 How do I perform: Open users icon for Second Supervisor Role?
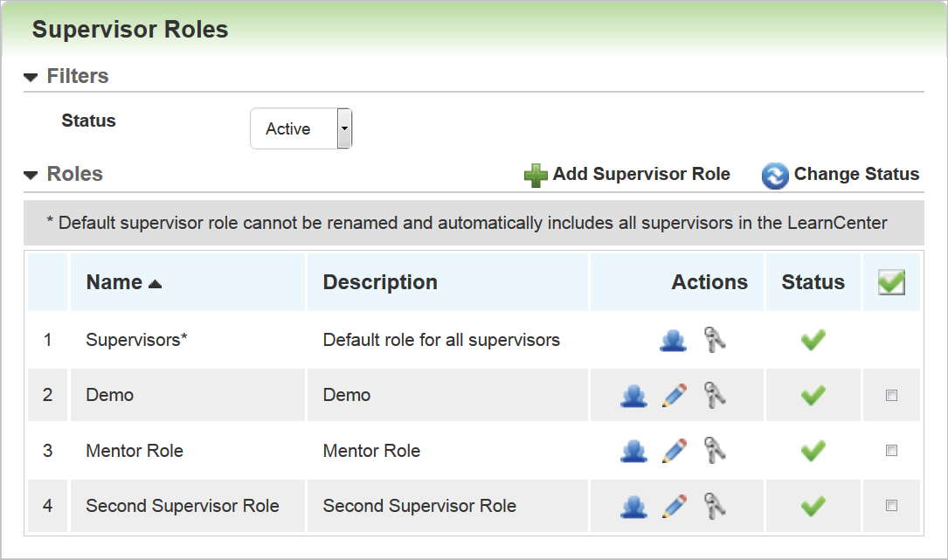click(x=633, y=507)
